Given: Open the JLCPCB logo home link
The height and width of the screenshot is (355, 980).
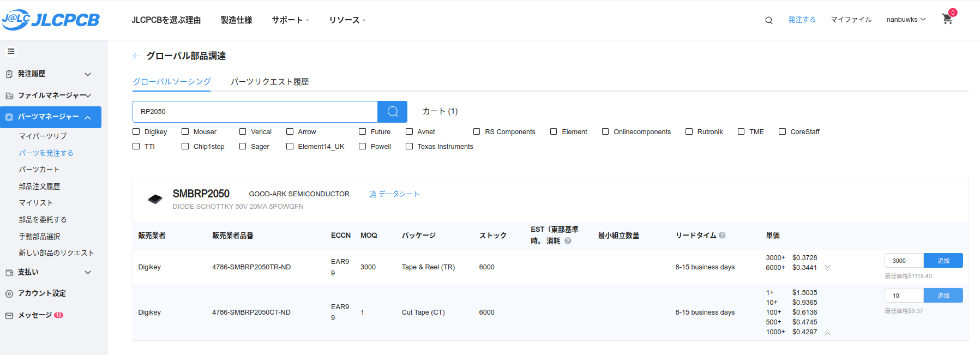Looking at the screenshot, I should point(51,20).
